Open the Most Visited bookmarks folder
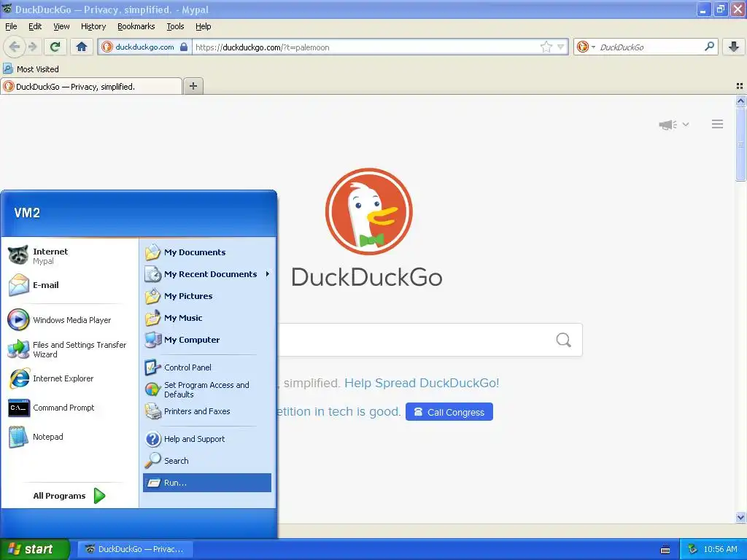The height and width of the screenshot is (560, 747). coord(31,69)
